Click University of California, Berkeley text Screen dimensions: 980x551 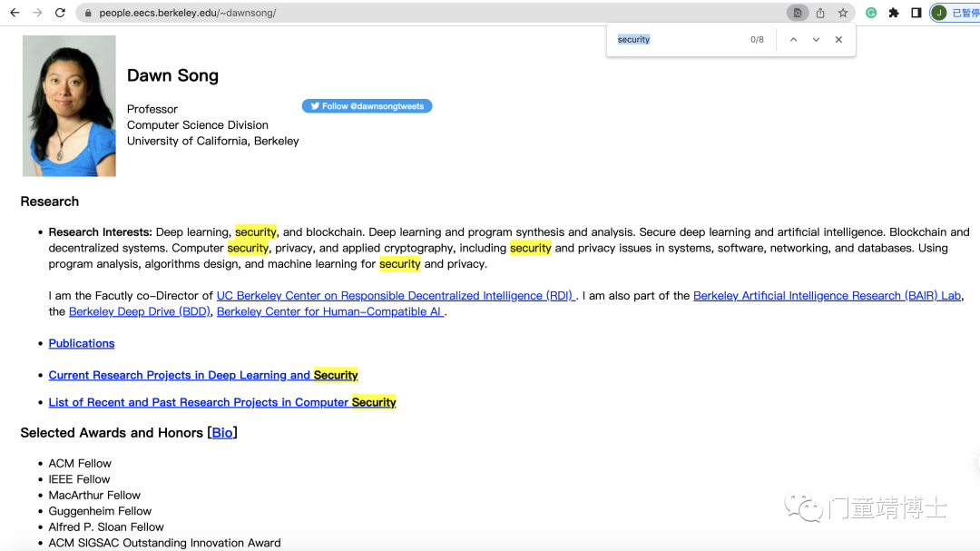tap(213, 141)
